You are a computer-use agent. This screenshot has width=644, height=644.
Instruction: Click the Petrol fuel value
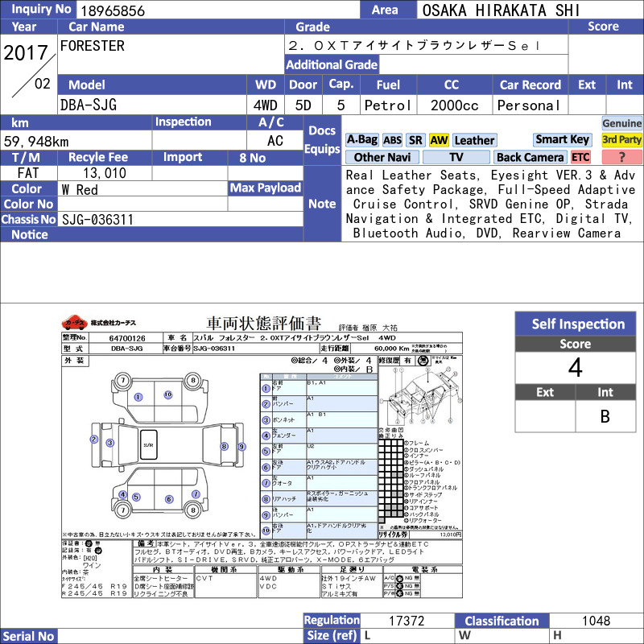(x=388, y=105)
